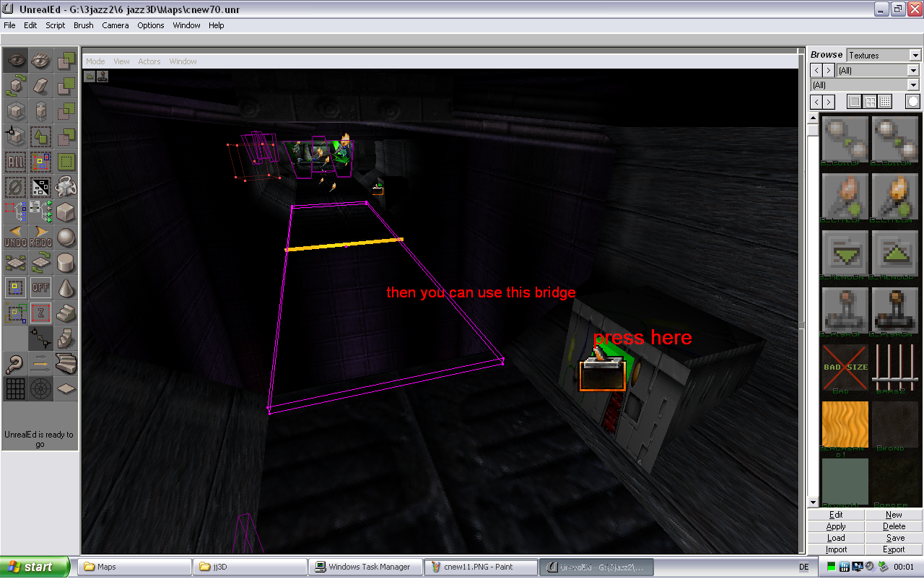The width and height of the screenshot is (924, 579).
Task: Click the black grid icon at toolbox bottom
Action: point(16,388)
